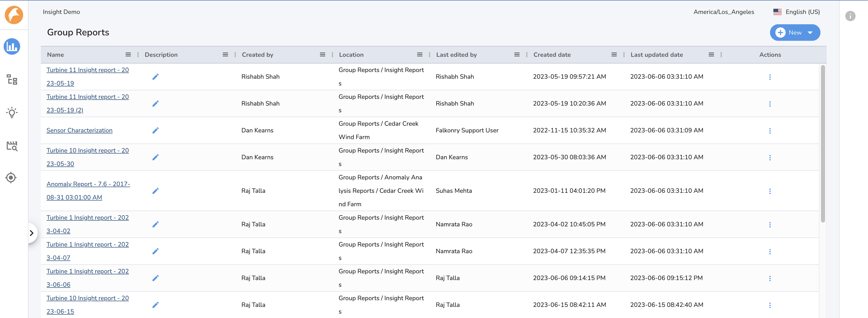This screenshot has width=868, height=318.
Task: Click the New report button
Action: point(795,33)
